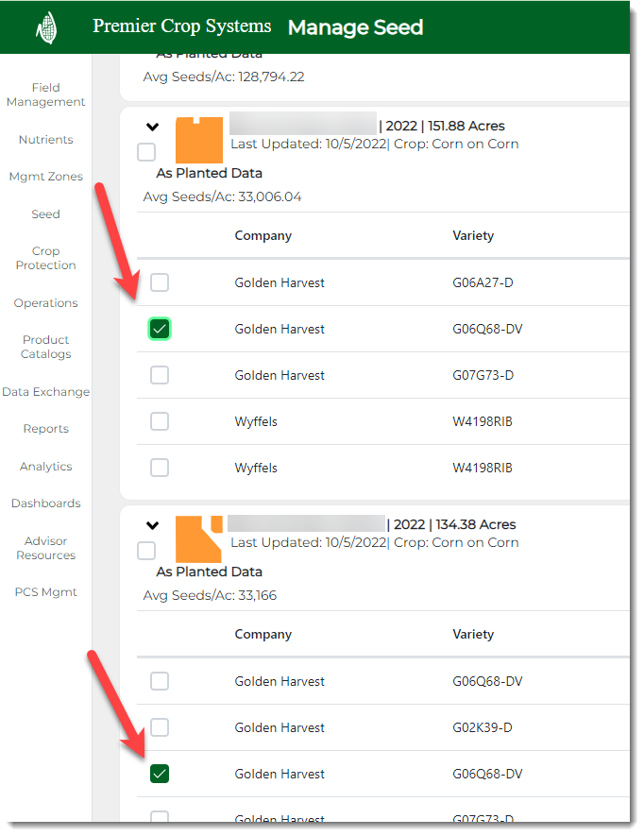Click the Company header in the 134.38 Acres table
This screenshot has width=644, height=836.
[263, 635]
